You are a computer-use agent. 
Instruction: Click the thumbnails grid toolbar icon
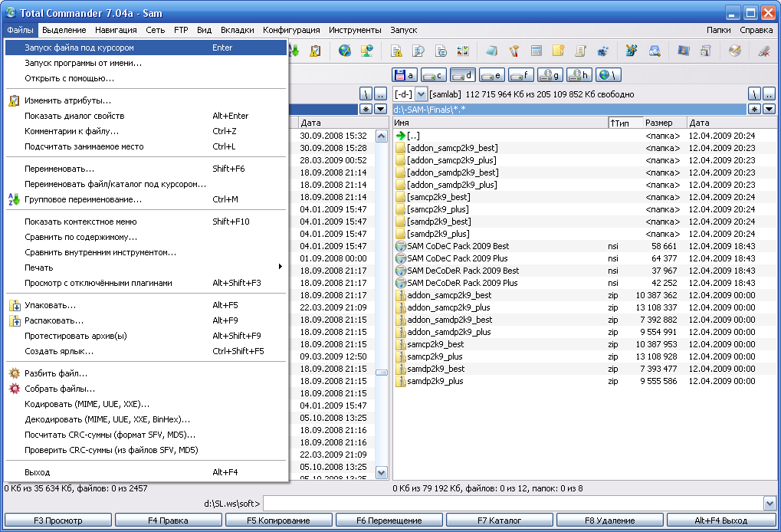[463, 51]
